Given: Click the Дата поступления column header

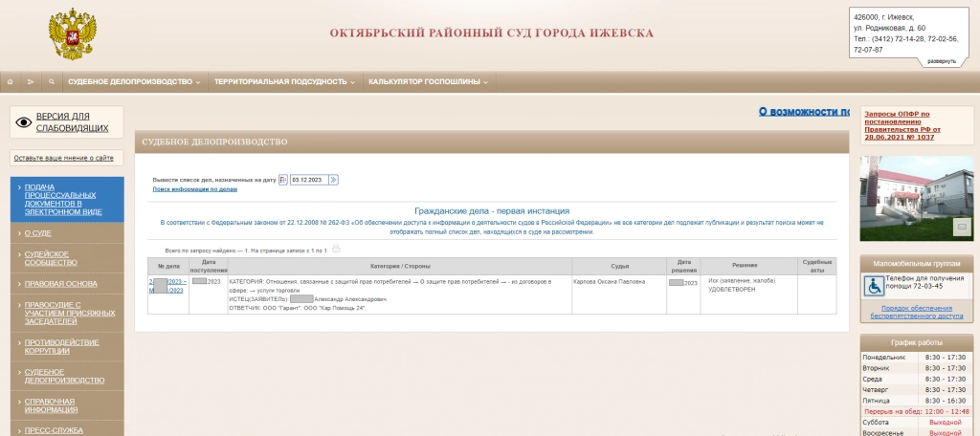Looking at the screenshot, I should click(x=208, y=266).
